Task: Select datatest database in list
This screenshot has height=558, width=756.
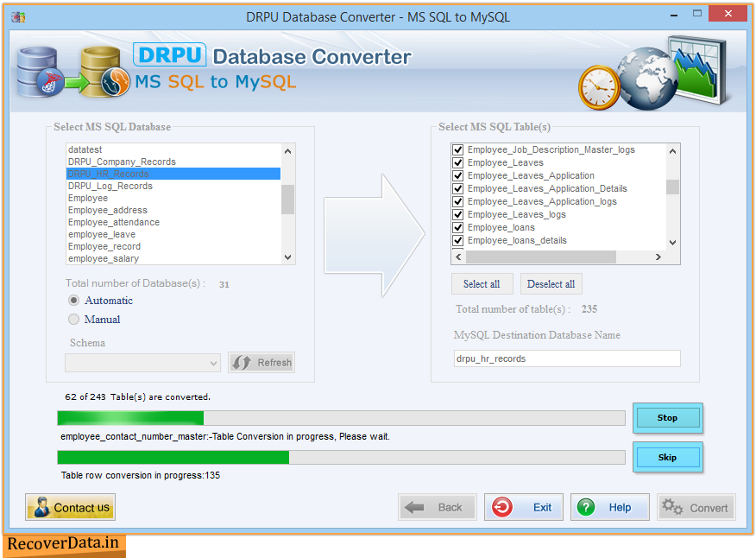Action: tap(173, 149)
